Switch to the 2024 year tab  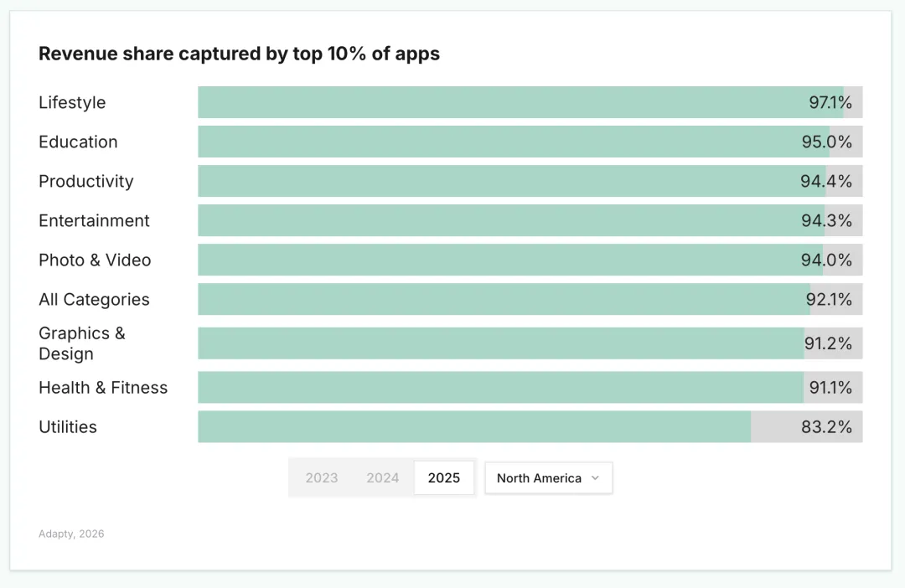(x=383, y=478)
